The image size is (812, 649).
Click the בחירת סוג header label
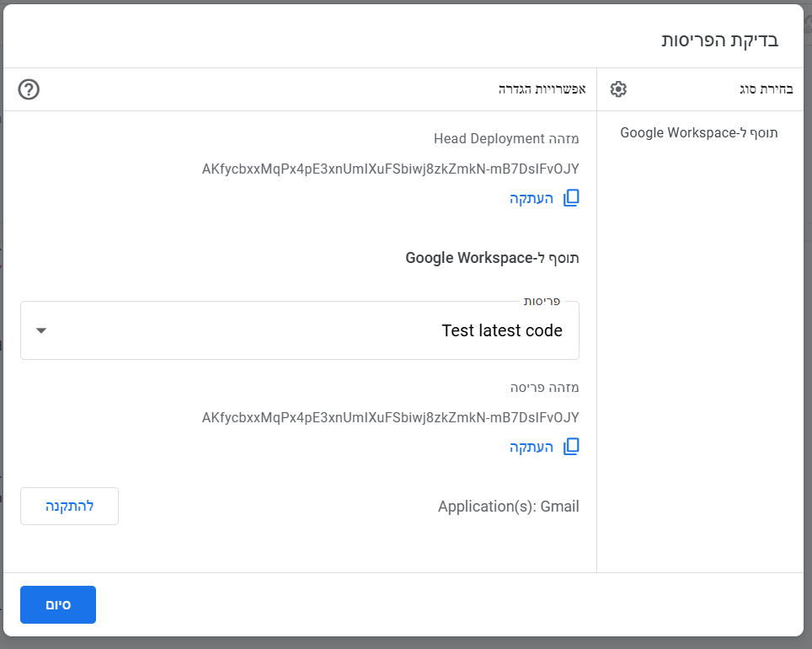766,89
